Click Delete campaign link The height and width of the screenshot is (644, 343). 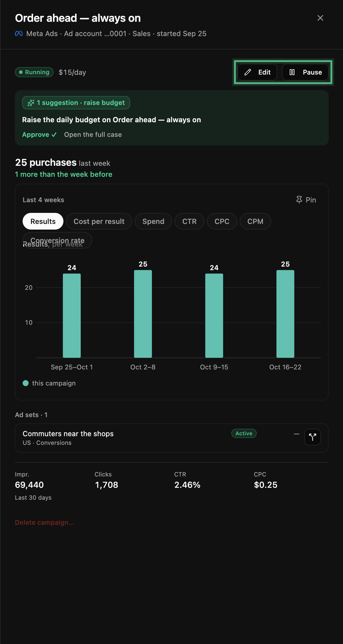[44, 522]
